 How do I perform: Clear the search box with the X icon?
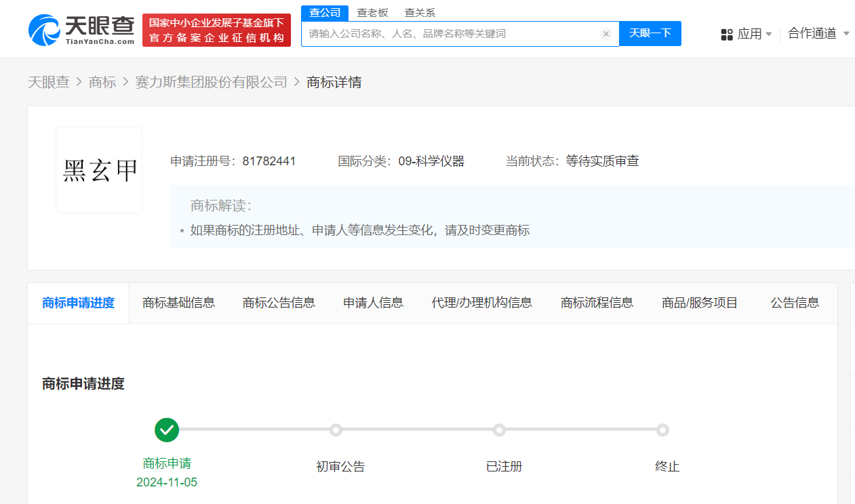[x=606, y=34]
